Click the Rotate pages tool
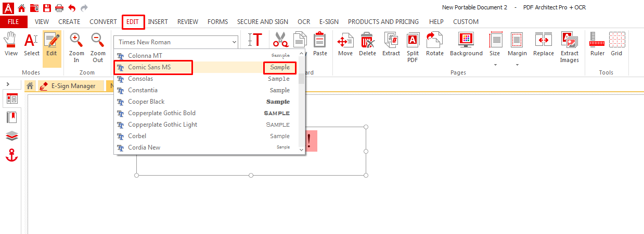The height and width of the screenshot is (234, 644). pyautogui.click(x=435, y=45)
